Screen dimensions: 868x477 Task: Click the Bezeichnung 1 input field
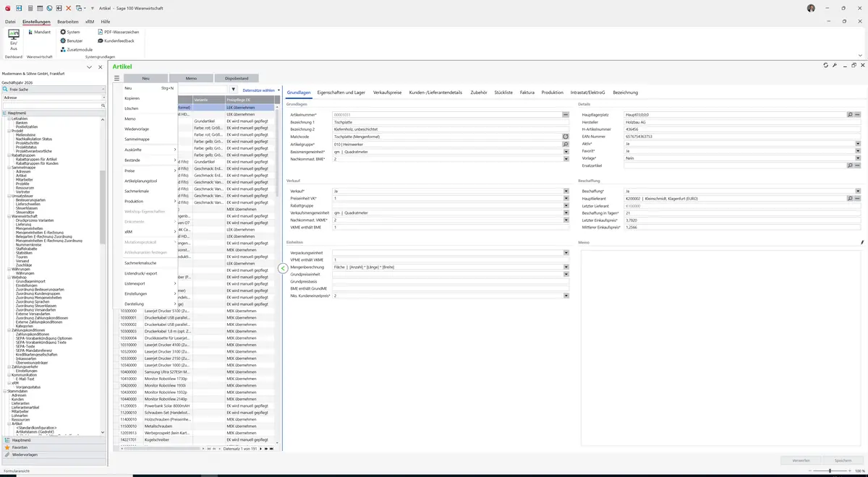click(x=450, y=122)
